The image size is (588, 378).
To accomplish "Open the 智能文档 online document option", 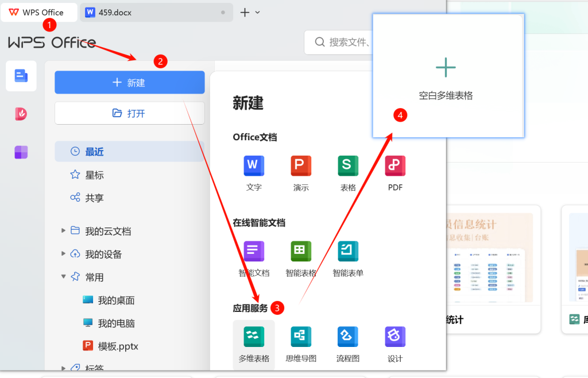I will click(x=254, y=259).
